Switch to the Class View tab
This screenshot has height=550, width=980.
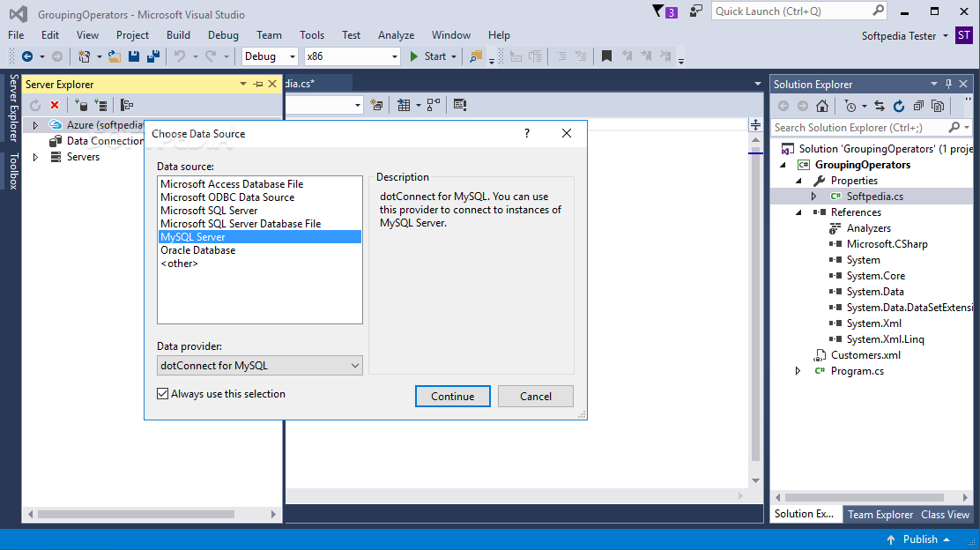pos(945,515)
